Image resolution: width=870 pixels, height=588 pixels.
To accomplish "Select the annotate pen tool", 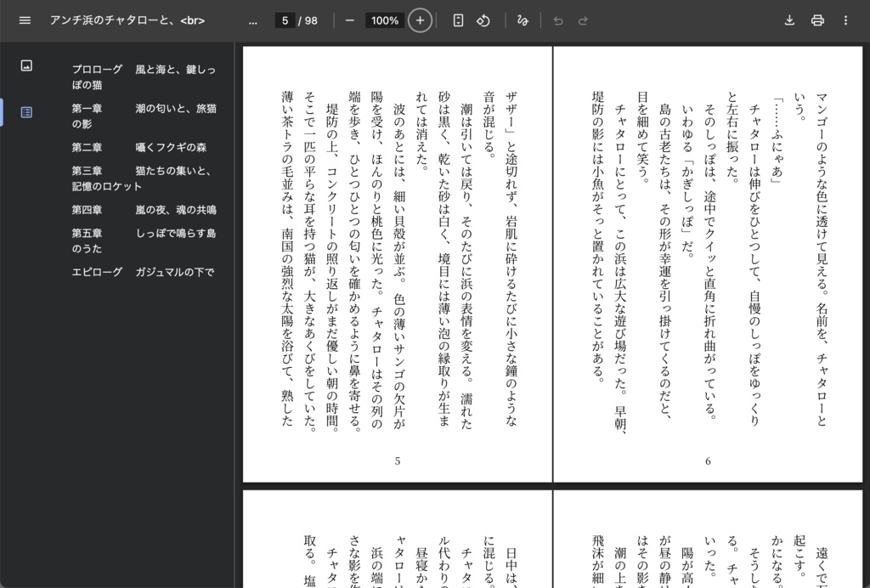I will [x=522, y=20].
